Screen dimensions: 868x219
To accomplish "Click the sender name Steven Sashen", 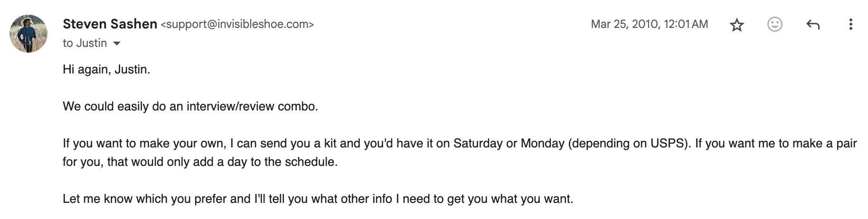I will coord(110,24).
